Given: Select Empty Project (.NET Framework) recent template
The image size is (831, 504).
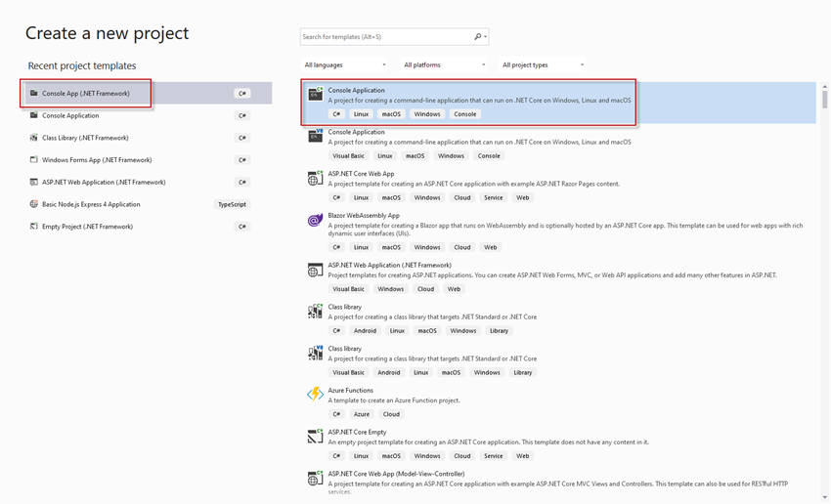Looking at the screenshot, I should coord(149,227).
